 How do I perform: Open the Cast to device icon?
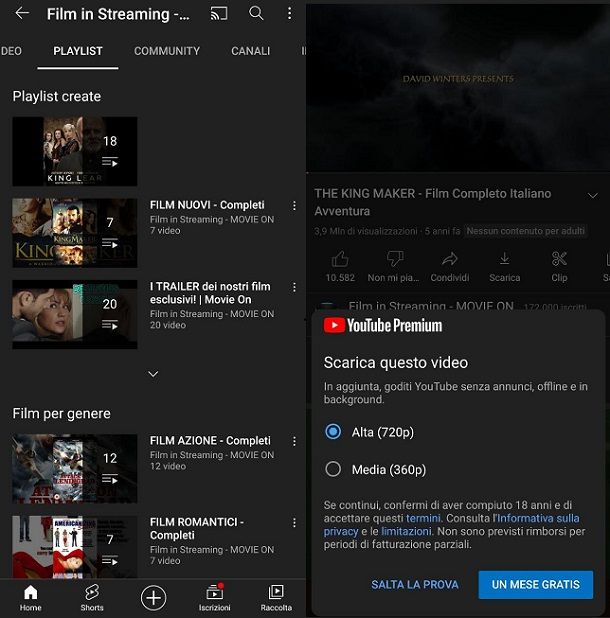click(x=219, y=13)
